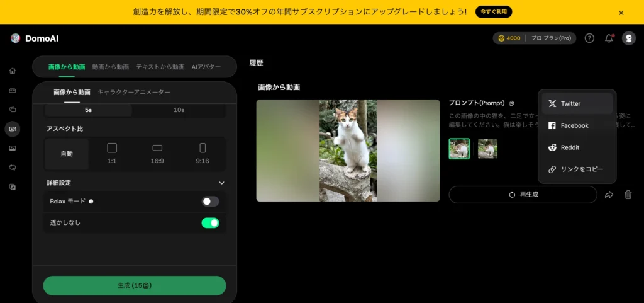Open the second sidebar icon below home
644x303 pixels.
pos(13,90)
